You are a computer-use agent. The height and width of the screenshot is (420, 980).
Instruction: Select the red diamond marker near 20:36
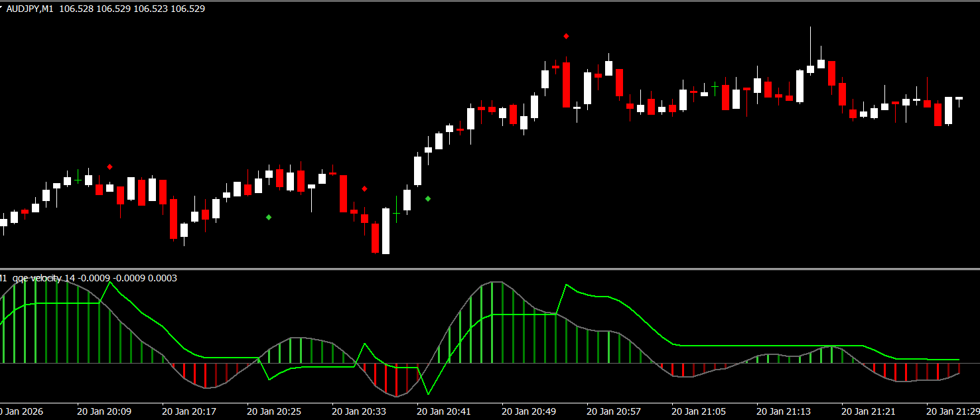364,188
